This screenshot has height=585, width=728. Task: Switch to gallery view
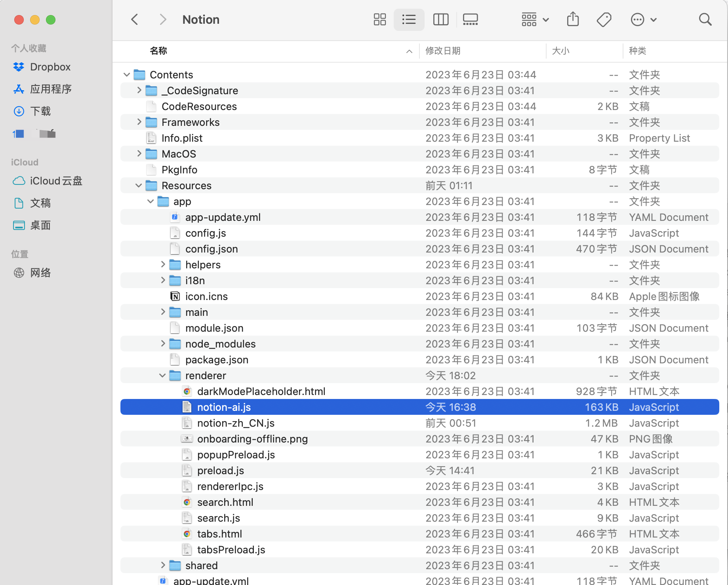tap(470, 19)
